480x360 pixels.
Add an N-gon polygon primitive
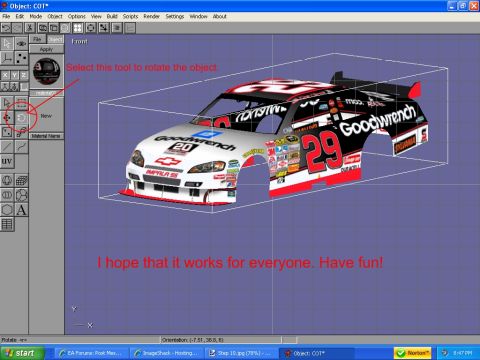(7, 210)
